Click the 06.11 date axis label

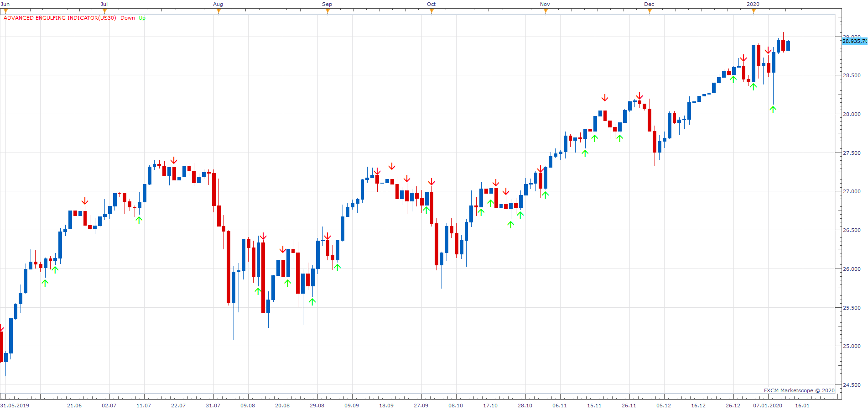(560, 406)
